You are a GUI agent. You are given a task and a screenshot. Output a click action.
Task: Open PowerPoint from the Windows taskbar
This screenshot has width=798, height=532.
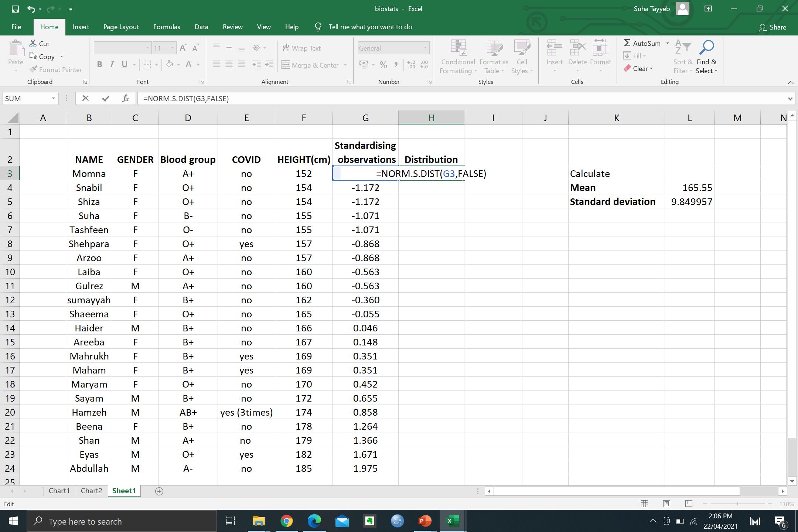tap(424, 521)
